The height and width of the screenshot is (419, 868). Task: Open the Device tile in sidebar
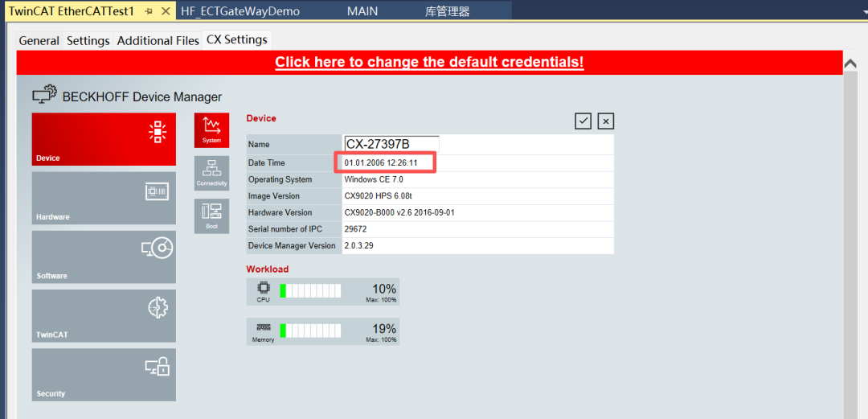(104, 139)
